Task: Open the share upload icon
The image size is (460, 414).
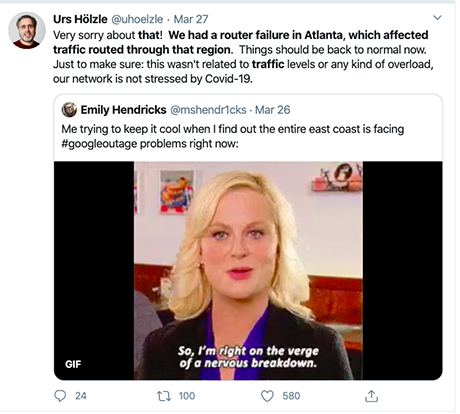Action: pyautogui.click(x=371, y=396)
